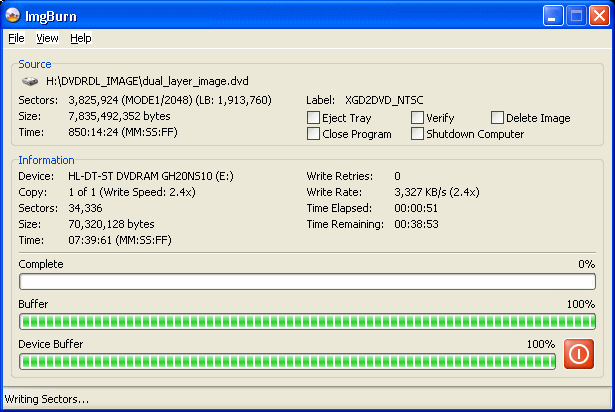Click the source drive icon
The height and width of the screenshot is (412, 615).
(x=30, y=81)
